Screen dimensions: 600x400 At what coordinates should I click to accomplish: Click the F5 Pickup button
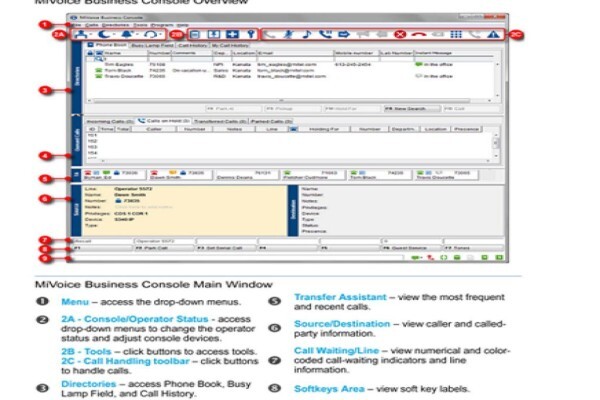point(293,109)
